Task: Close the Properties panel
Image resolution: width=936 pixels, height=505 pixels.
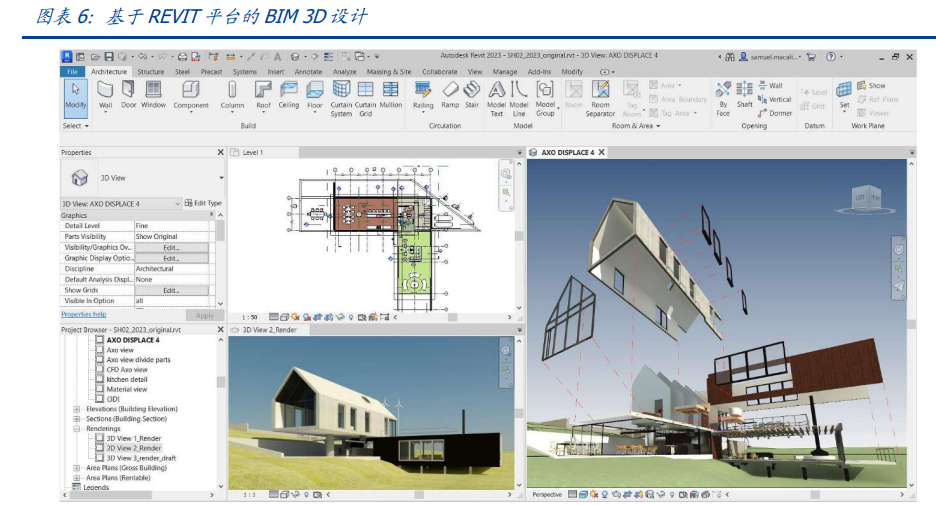Action: tap(220, 153)
